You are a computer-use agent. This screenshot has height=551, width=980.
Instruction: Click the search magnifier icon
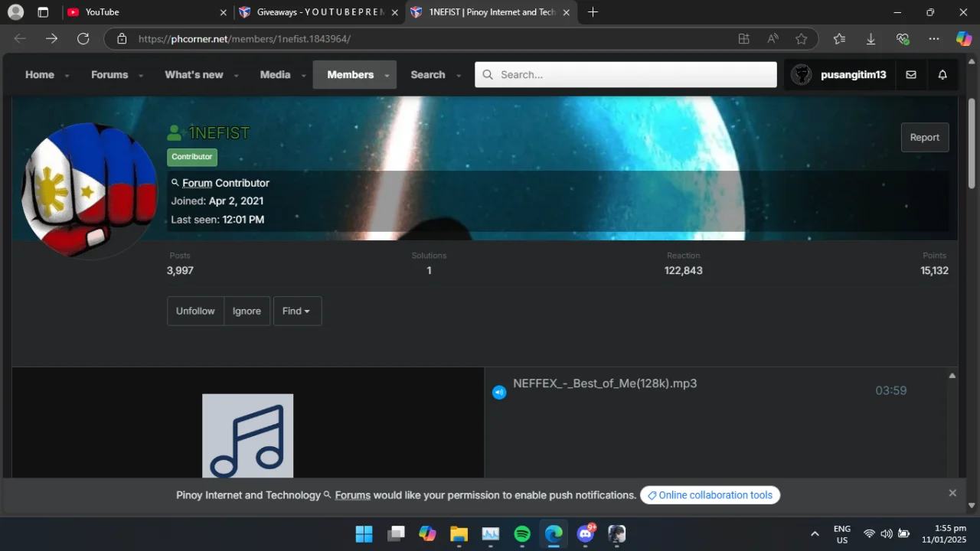click(x=488, y=74)
